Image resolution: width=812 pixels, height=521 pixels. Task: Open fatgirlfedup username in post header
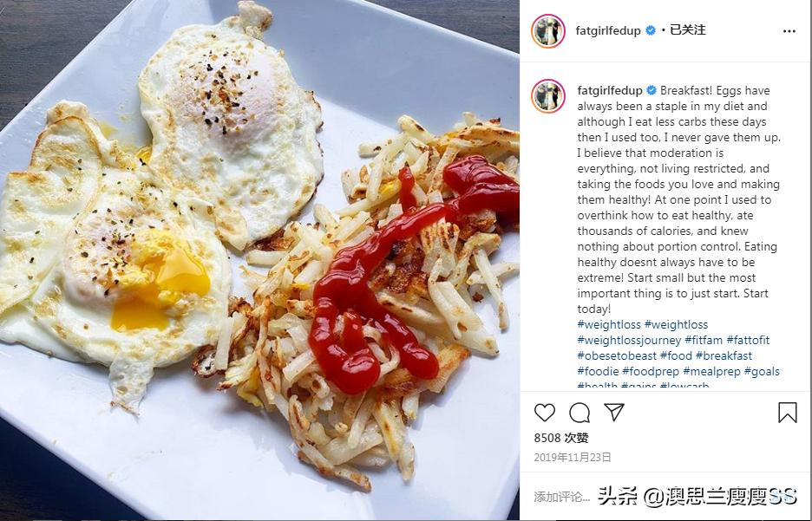(x=608, y=30)
